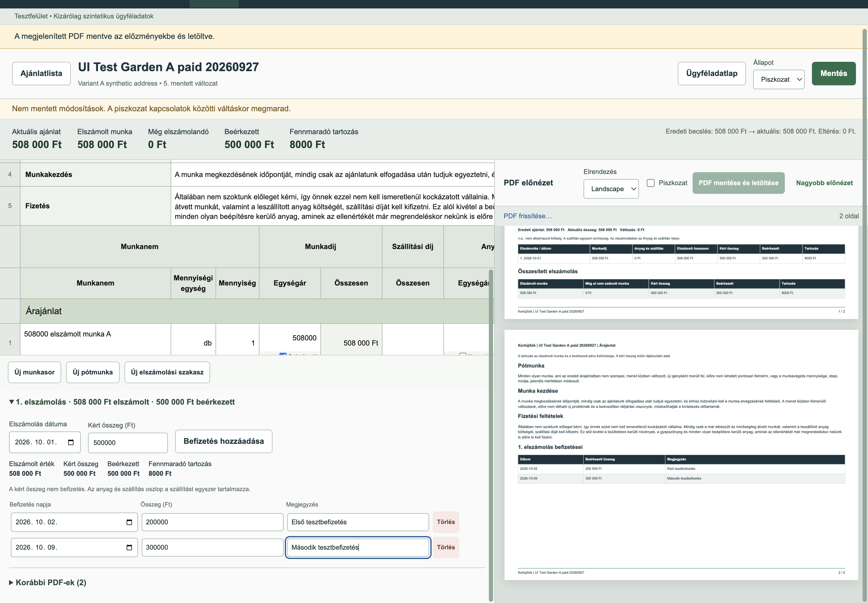Click the second PDF page preview thumbnail
The height and width of the screenshot is (603, 868).
(681, 455)
